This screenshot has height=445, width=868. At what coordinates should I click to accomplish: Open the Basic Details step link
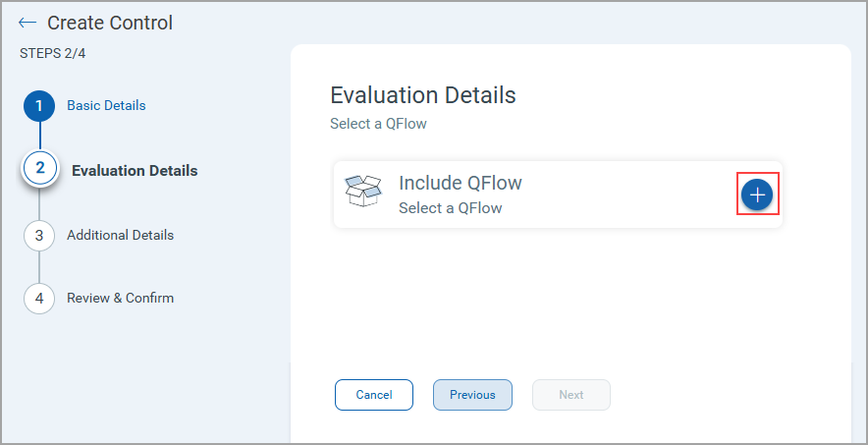click(x=106, y=106)
